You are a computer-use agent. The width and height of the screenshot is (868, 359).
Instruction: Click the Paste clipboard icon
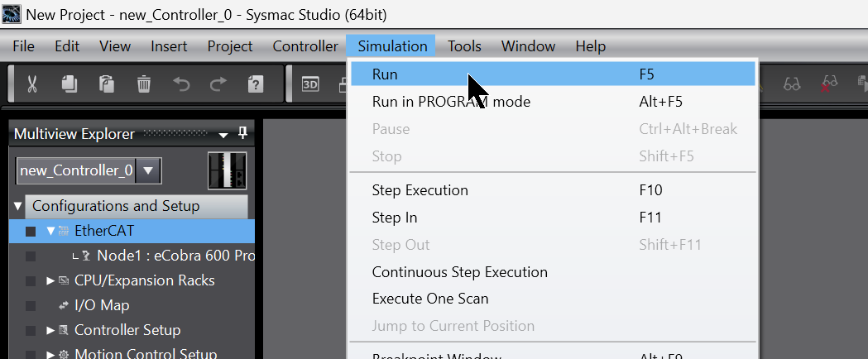pos(106,84)
